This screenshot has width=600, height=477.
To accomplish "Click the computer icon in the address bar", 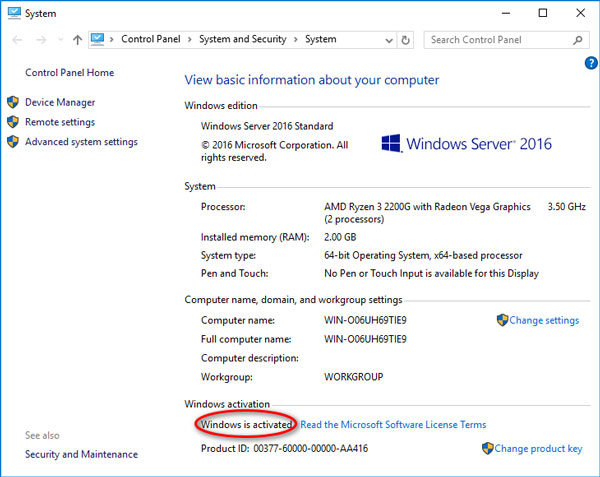I will click(99, 40).
